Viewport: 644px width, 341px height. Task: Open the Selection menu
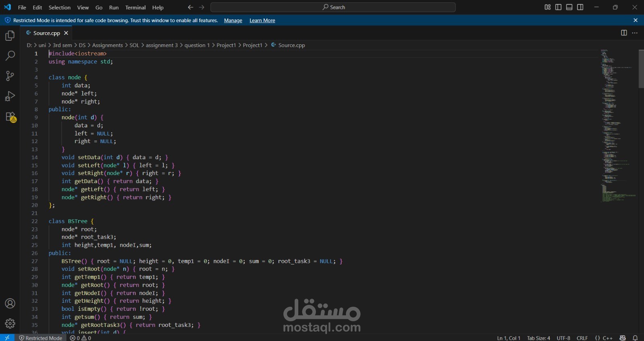[x=60, y=7]
